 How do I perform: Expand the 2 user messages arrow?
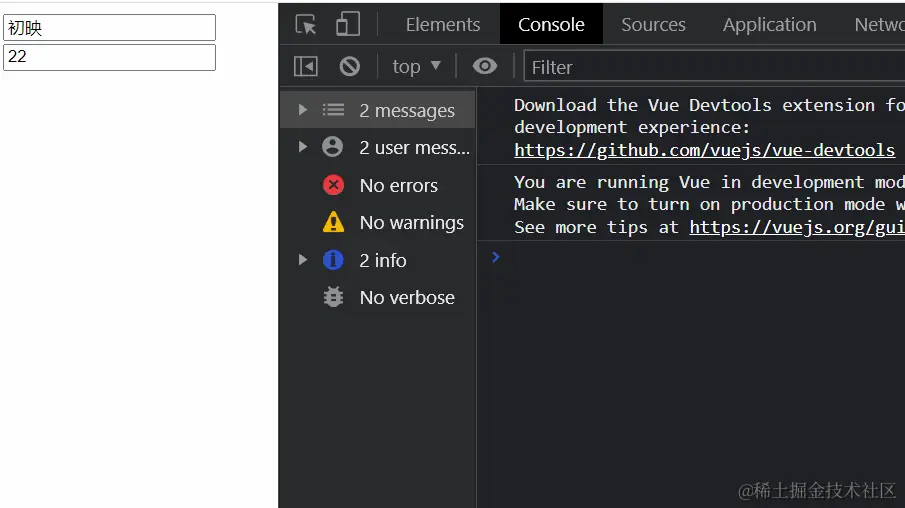302,147
